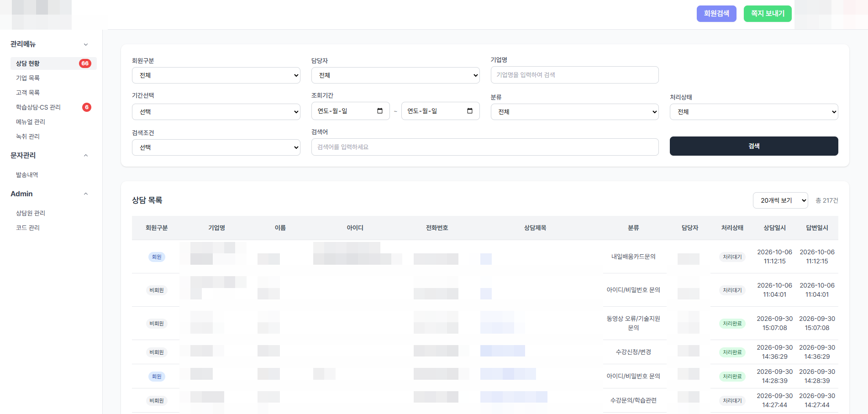
Task: Open the 기간선택 dropdown
Action: point(216,112)
